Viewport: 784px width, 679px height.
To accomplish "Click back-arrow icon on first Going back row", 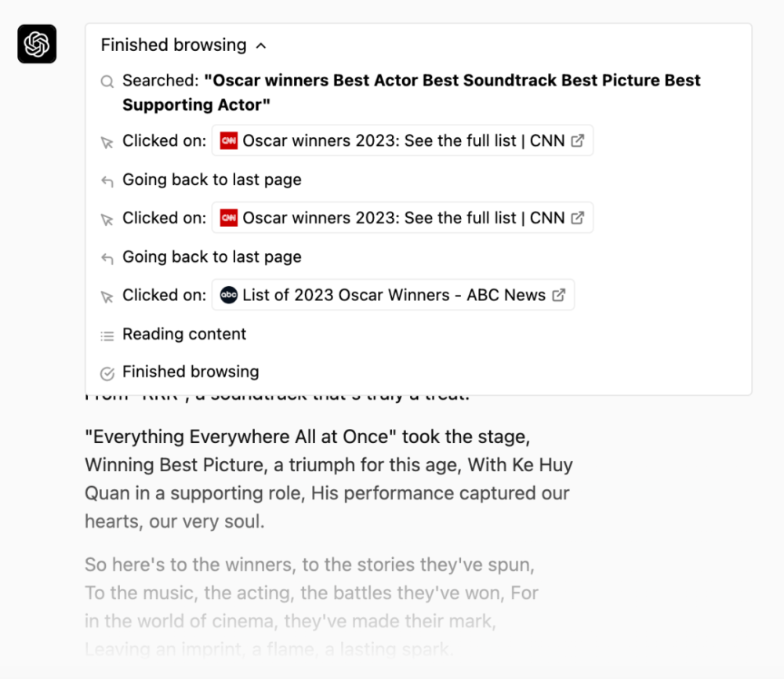I will (x=107, y=181).
